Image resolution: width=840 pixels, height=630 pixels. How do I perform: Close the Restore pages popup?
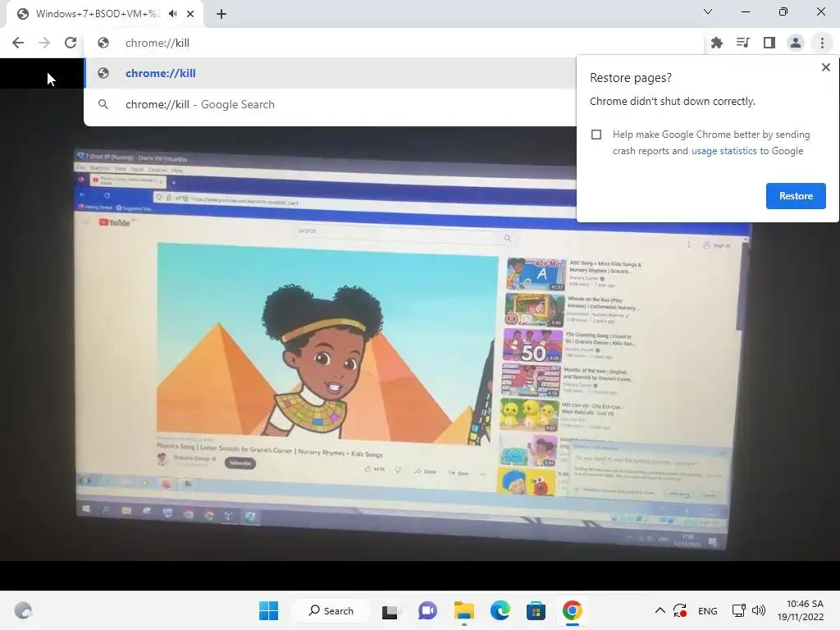click(825, 67)
